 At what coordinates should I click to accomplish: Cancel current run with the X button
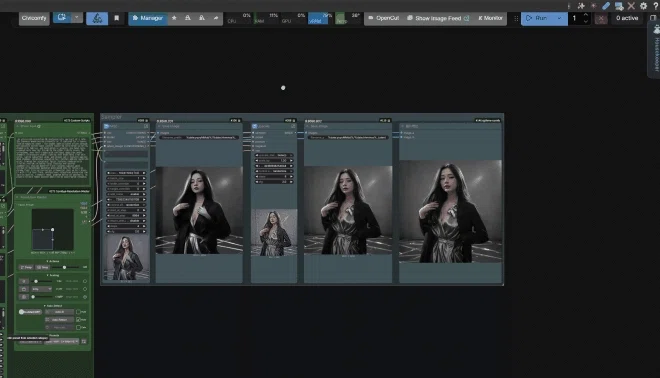pos(601,18)
